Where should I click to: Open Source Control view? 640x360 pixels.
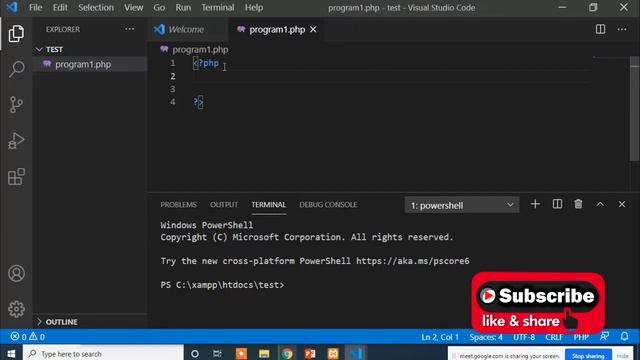point(16,104)
